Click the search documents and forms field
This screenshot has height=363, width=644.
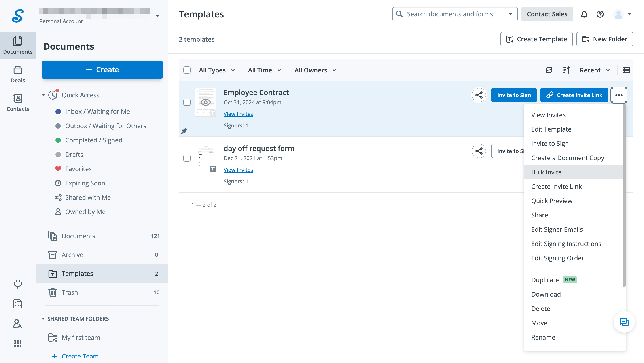449,14
